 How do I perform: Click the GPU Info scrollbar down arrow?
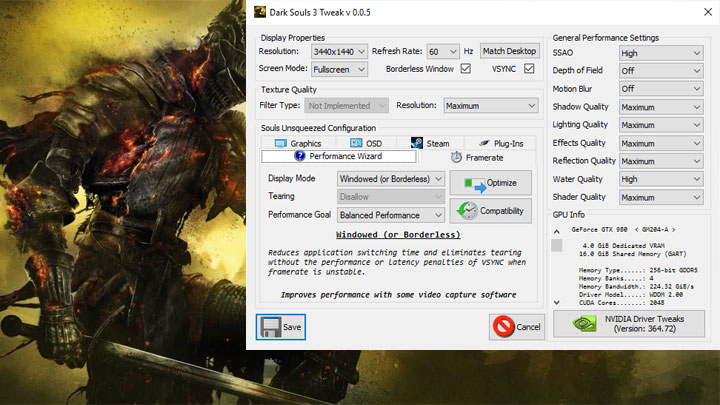[x=557, y=301]
